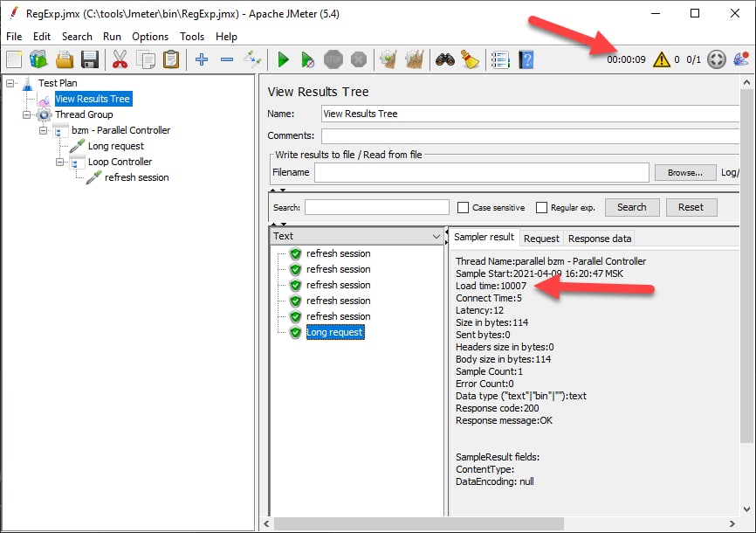Switch to the Request tab

541,239
